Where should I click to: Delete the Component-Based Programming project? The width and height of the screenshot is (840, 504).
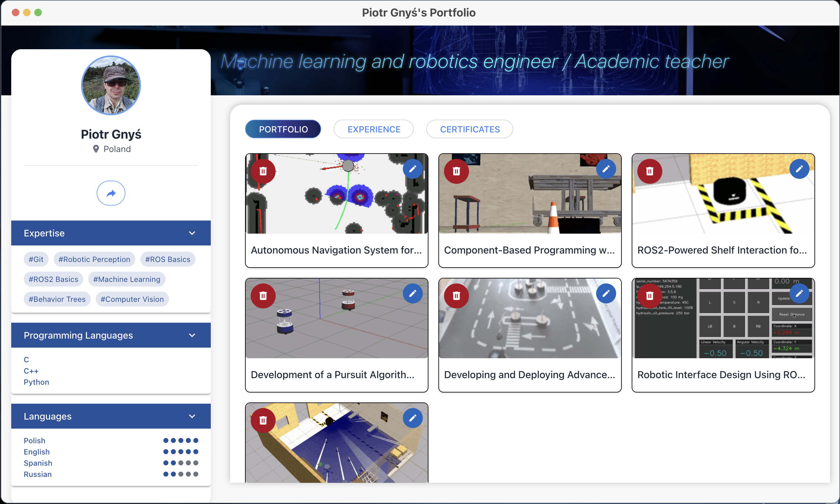(x=456, y=171)
